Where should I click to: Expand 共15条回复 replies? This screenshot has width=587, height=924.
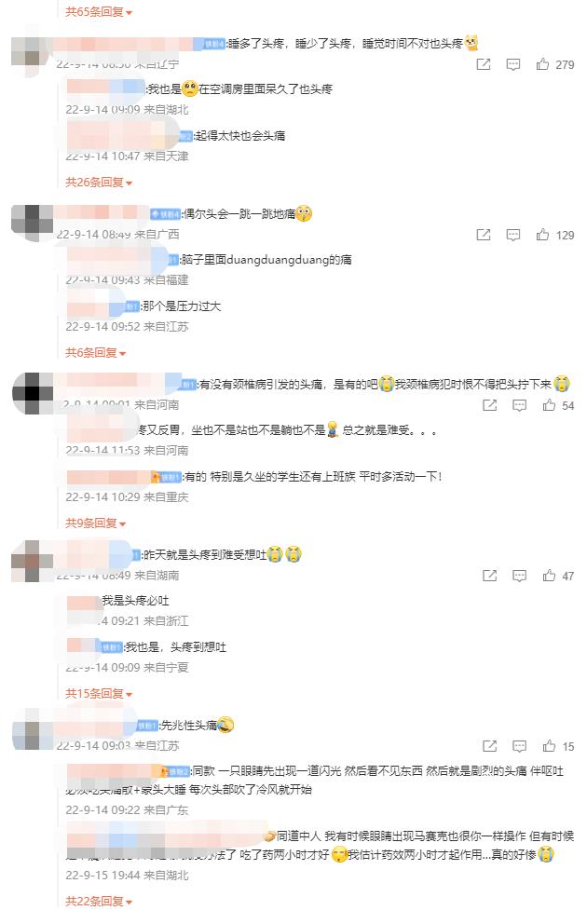click(x=99, y=693)
